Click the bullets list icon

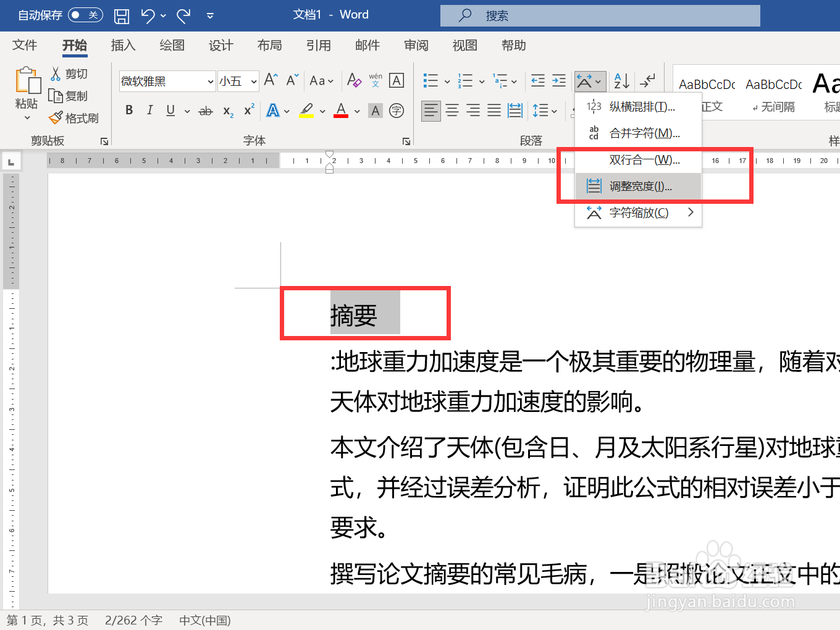click(431, 80)
